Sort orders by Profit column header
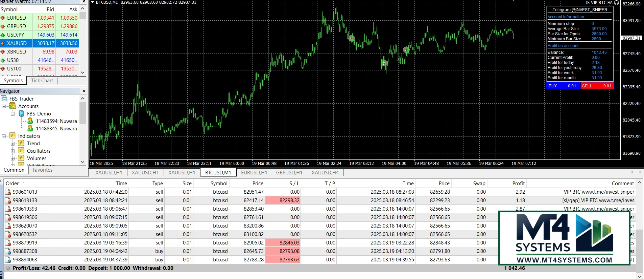 tap(518, 184)
